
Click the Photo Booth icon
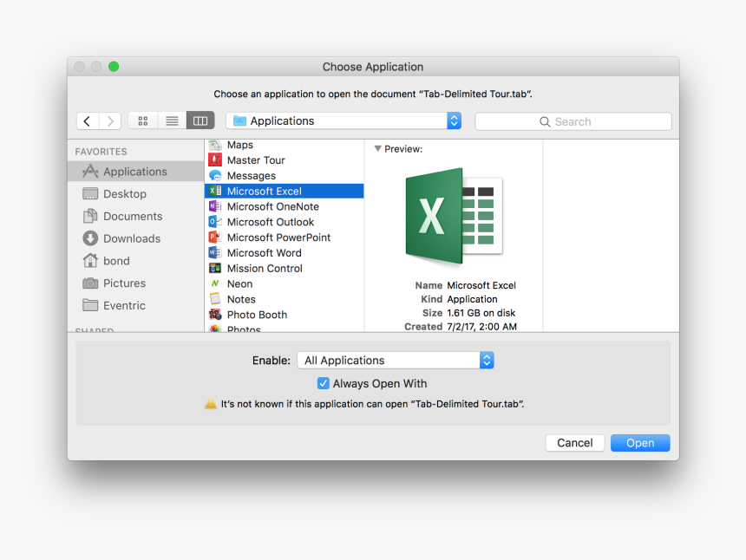pyautogui.click(x=215, y=315)
